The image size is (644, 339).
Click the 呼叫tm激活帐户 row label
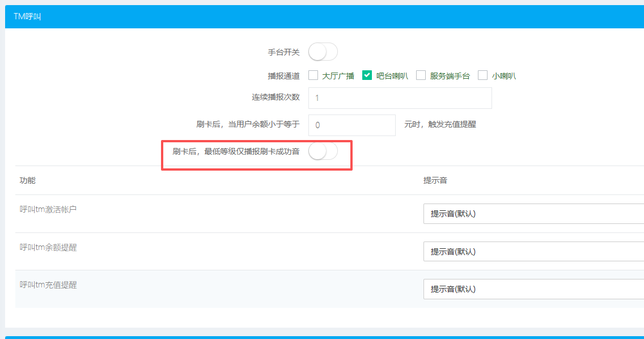coord(48,209)
